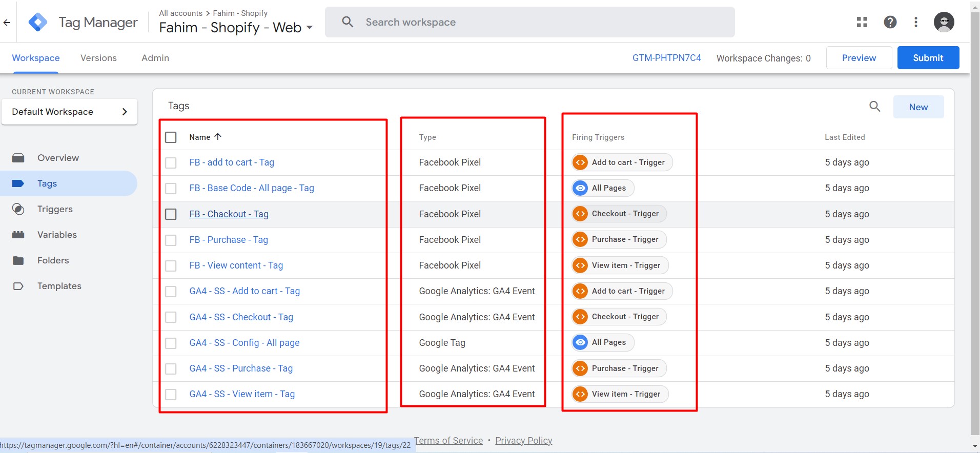Click the Templates sidebar icon
This screenshot has height=453, width=980.
[18, 286]
